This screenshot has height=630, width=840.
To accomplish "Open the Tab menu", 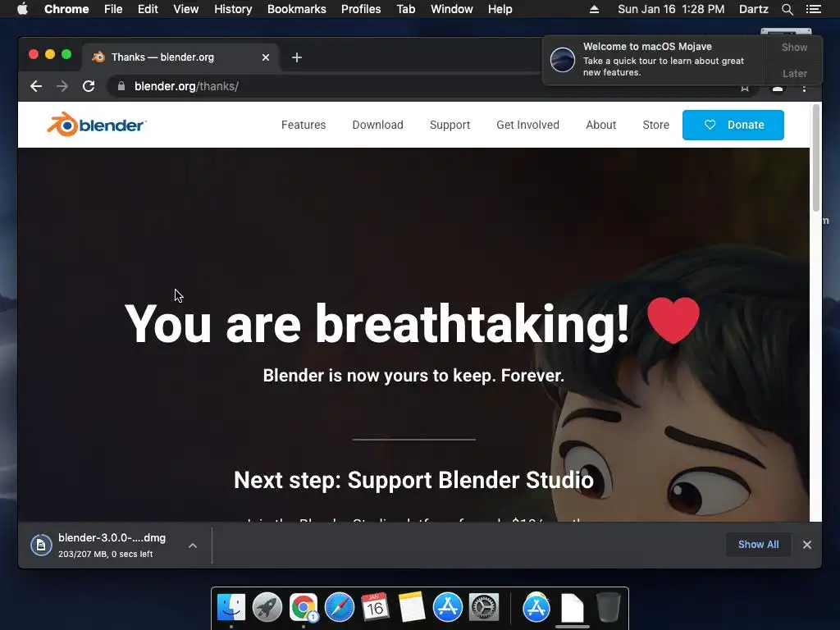I will (406, 9).
